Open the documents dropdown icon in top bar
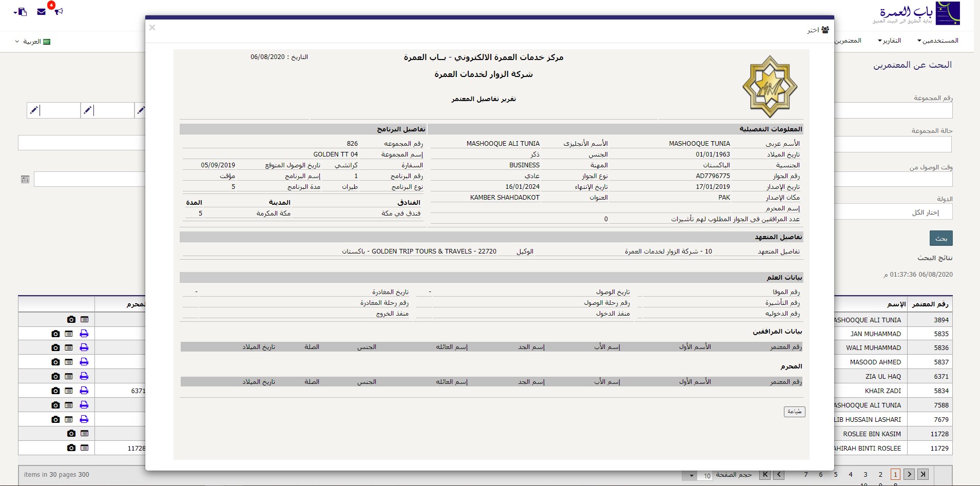 pyautogui.click(x=21, y=11)
